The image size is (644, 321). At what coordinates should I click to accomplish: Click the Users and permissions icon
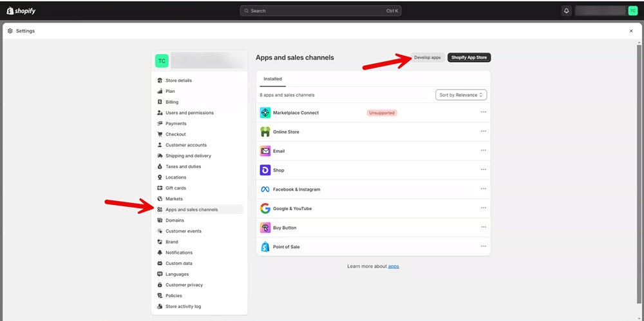pos(160,113)
